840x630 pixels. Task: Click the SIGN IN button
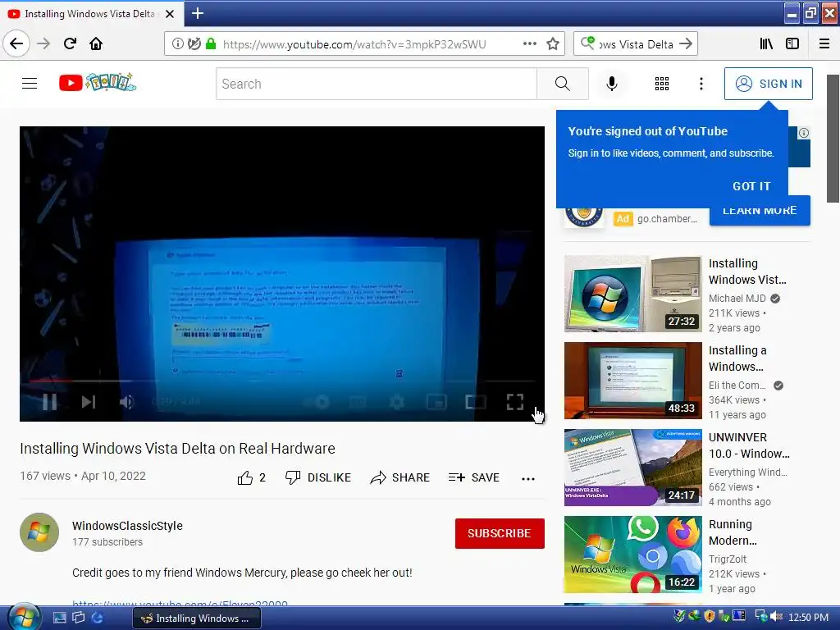tap(768, 84)
